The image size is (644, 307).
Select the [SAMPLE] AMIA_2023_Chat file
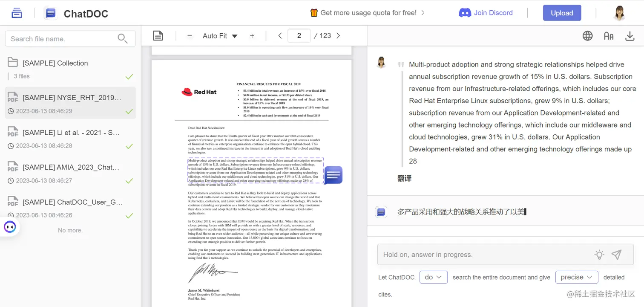[70, 173]
